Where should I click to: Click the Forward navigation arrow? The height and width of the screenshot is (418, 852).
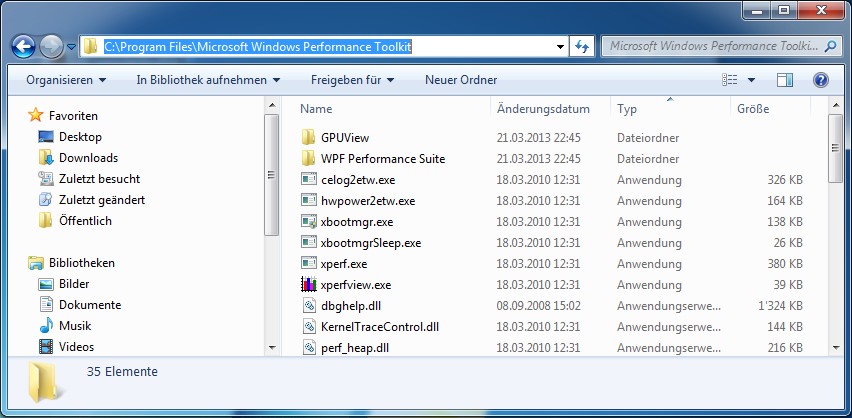click(x=51, y=47)
